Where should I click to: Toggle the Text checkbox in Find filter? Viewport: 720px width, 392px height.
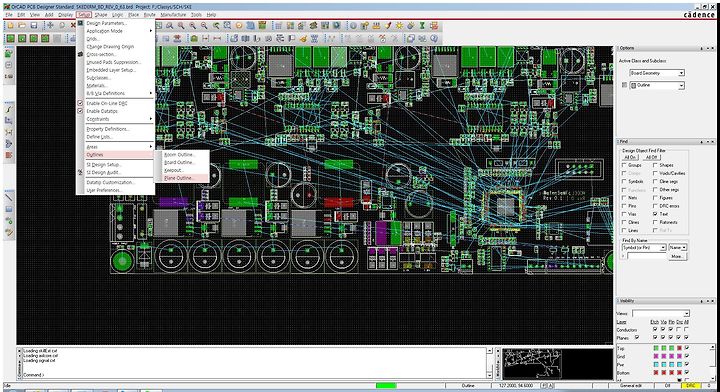[655, 214]
